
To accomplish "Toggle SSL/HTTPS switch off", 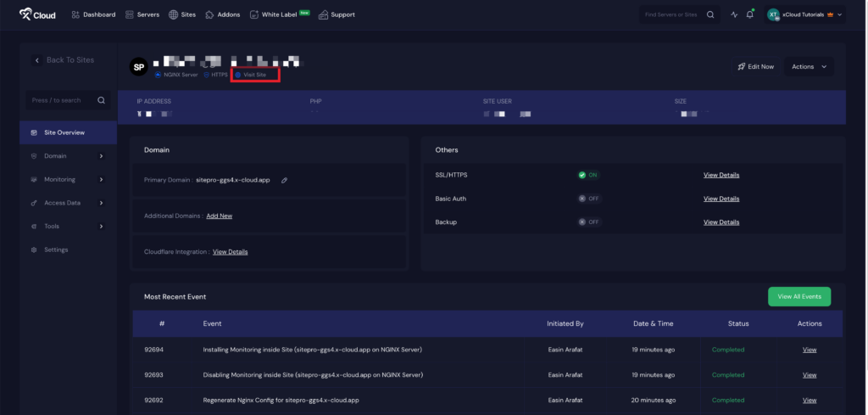I will click(x=588, y=175).
